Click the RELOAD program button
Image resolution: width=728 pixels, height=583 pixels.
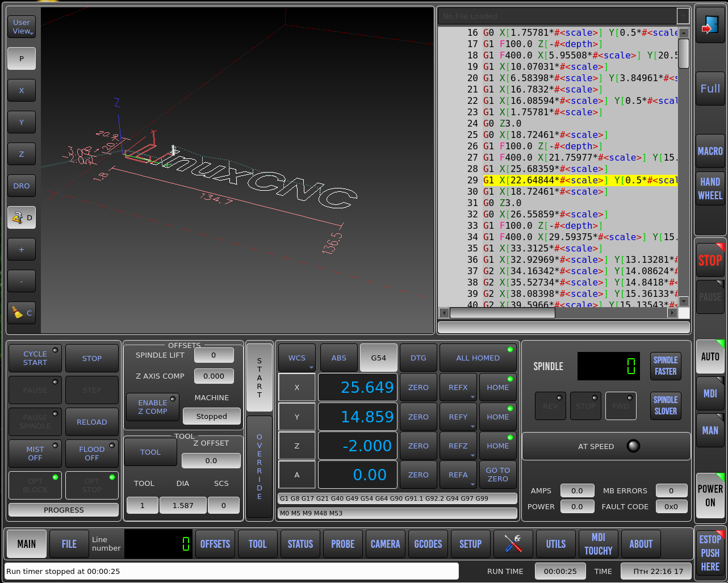(92, 422)
